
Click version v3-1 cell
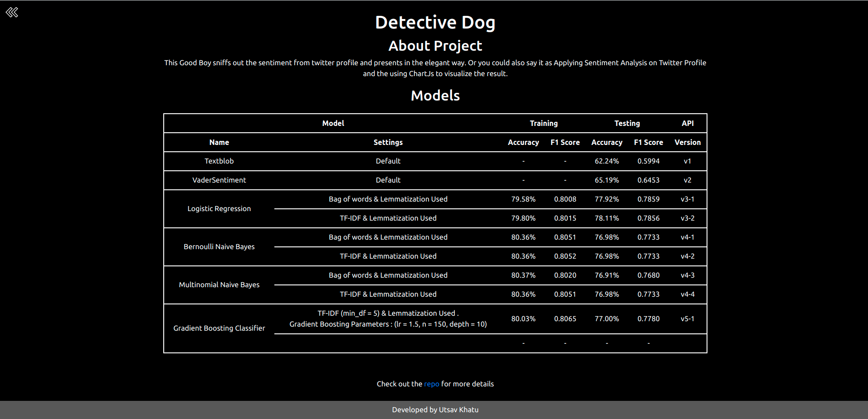pyautogui.click(x=688, y=199)
